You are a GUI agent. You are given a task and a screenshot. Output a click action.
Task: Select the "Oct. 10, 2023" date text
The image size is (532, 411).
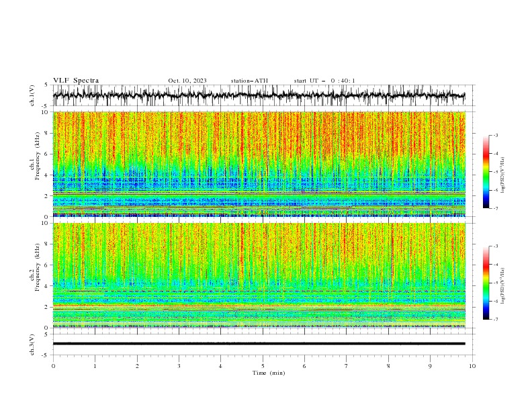(x=187, y=81)
